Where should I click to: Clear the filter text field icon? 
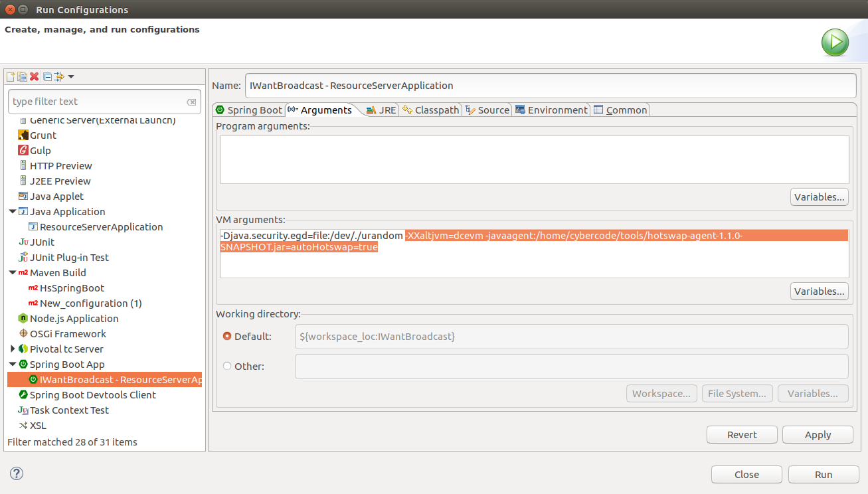[191, 102]
